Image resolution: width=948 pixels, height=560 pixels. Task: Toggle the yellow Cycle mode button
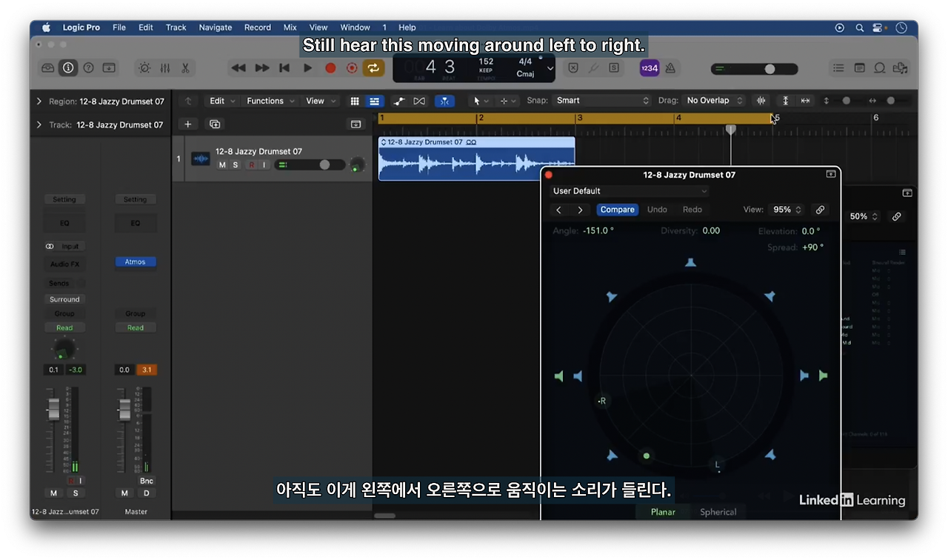coord(373,68)
